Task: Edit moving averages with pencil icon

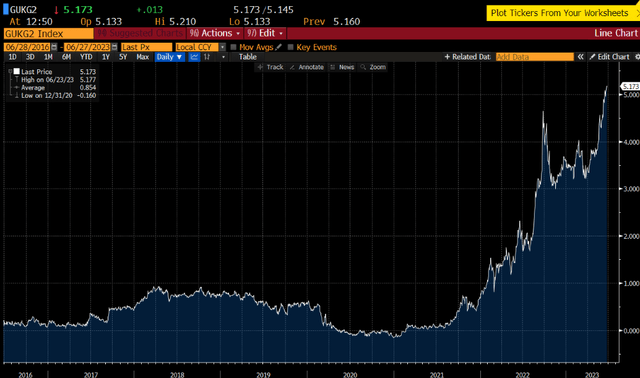Action: pyautogui.click(x=278, y=47)
